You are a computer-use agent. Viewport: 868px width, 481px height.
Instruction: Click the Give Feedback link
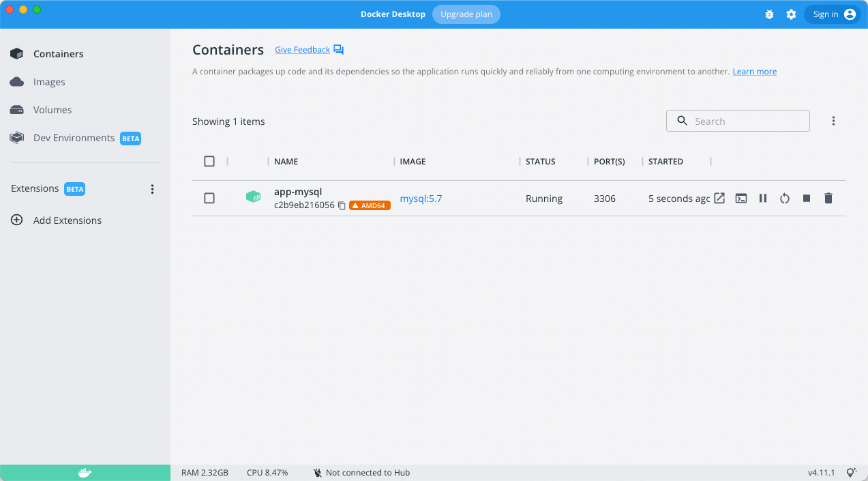(x=302, y=50)
